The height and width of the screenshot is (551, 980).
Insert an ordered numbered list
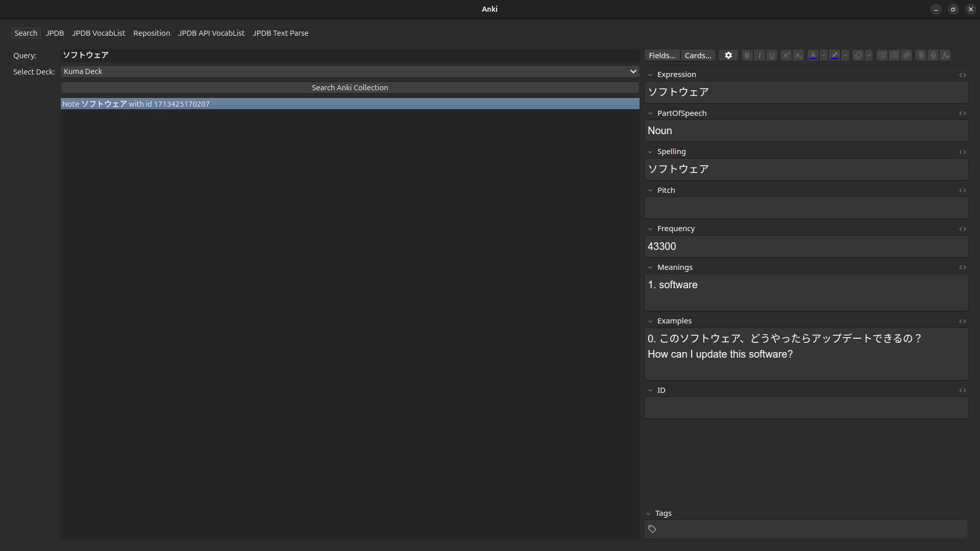click(894, 55)
